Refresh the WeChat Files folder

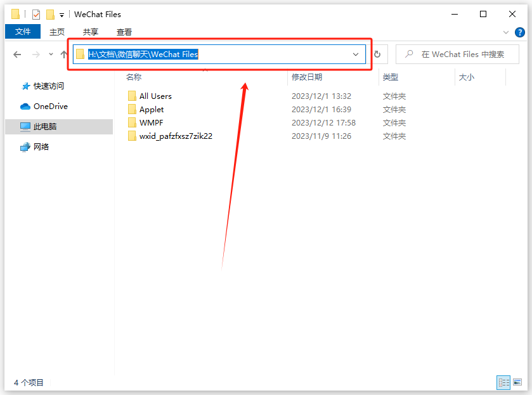coord(377,55)
